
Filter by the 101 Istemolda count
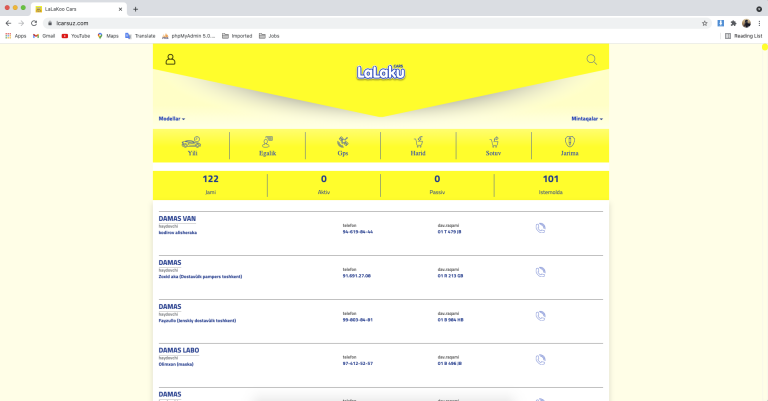pyautogui.click(x=551, y=185)
